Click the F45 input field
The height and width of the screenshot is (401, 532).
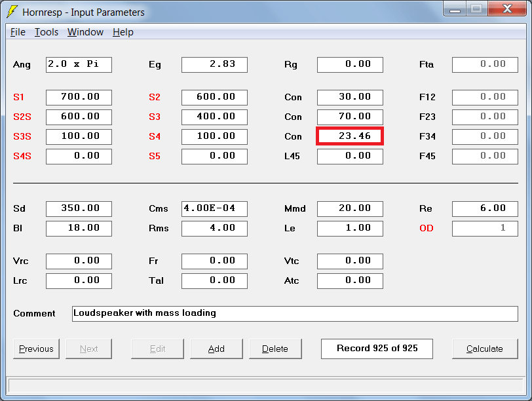(x=485, y=157)
